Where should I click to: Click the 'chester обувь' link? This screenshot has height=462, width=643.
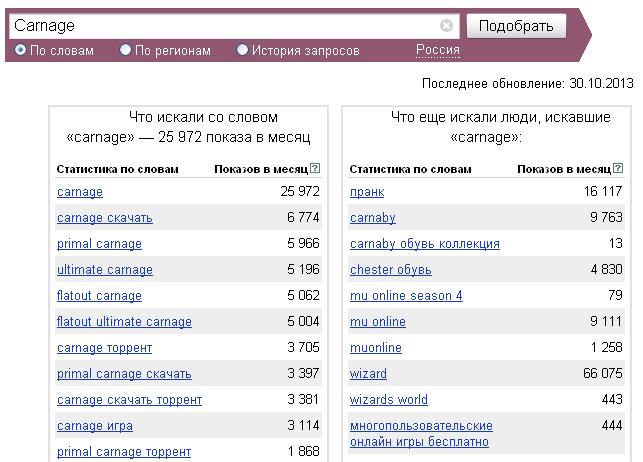click(391, 270)
